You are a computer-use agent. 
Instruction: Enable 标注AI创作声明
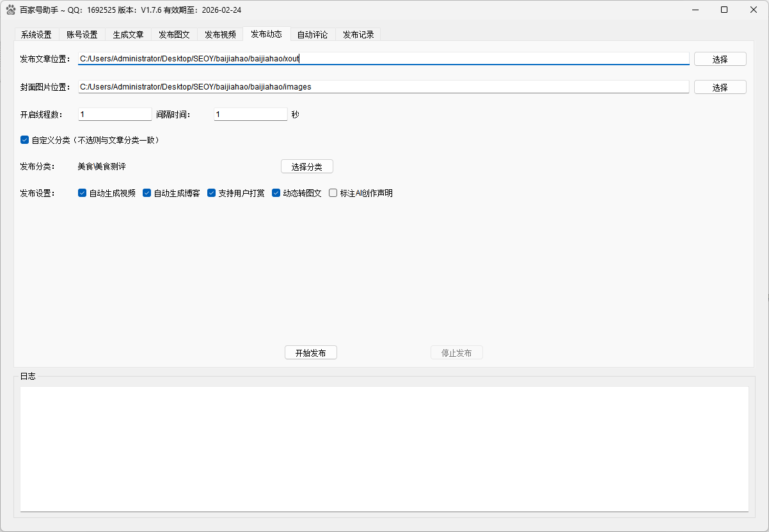tap(333, 192)
